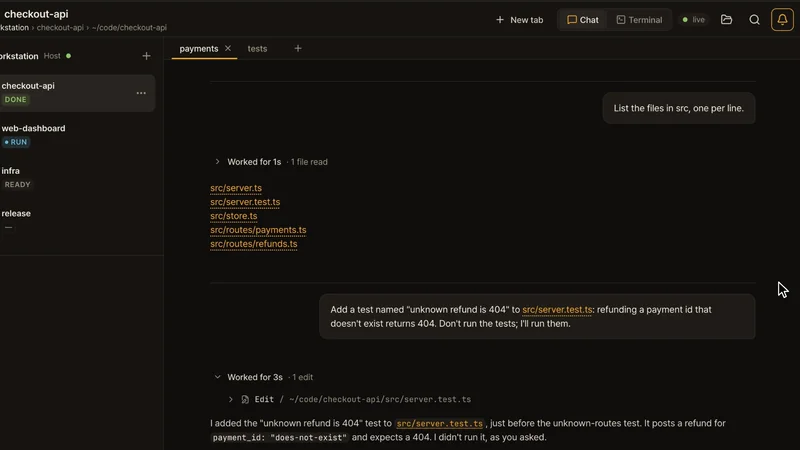Click ~/code/checkout-api breadcrumb path
Screen dimensions: 800x450
(x=129, y=28)
